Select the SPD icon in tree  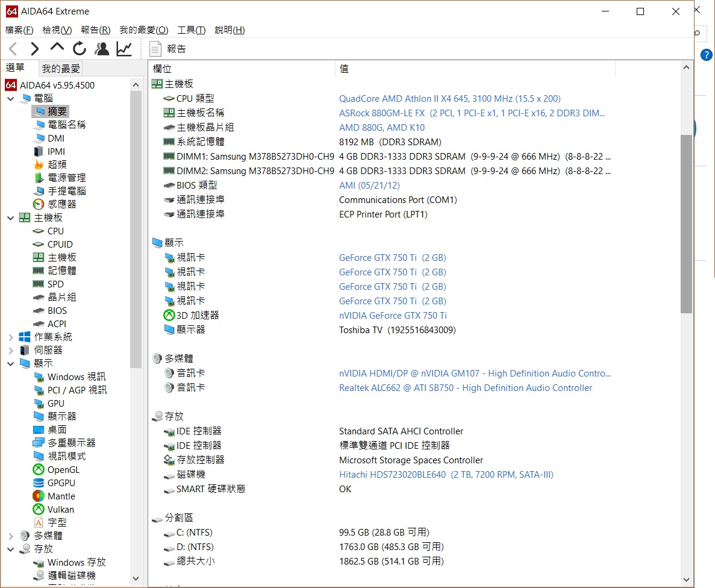pos(39,284)
